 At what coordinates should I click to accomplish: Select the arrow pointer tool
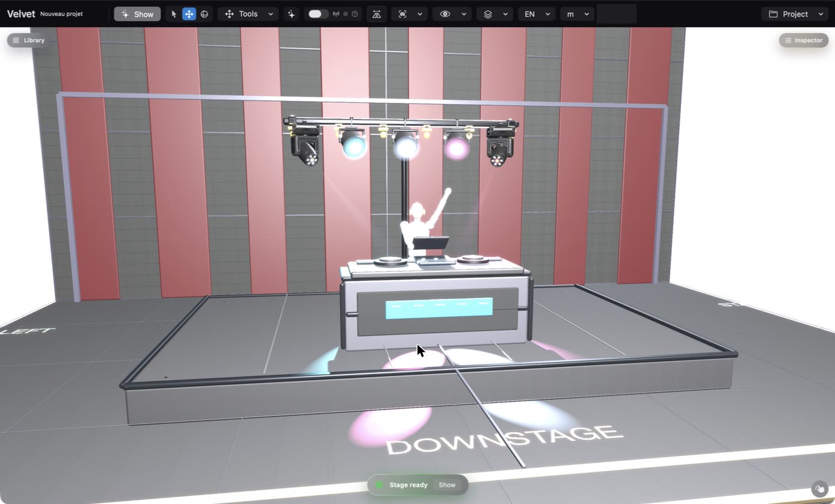[x=174, y=14]
